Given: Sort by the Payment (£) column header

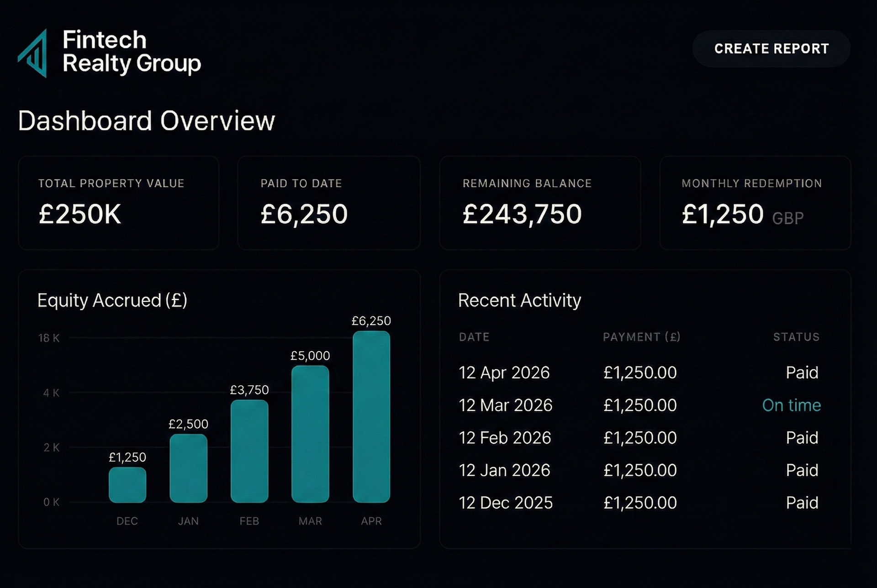Looking at the screenshot, I should click(641, 337).
